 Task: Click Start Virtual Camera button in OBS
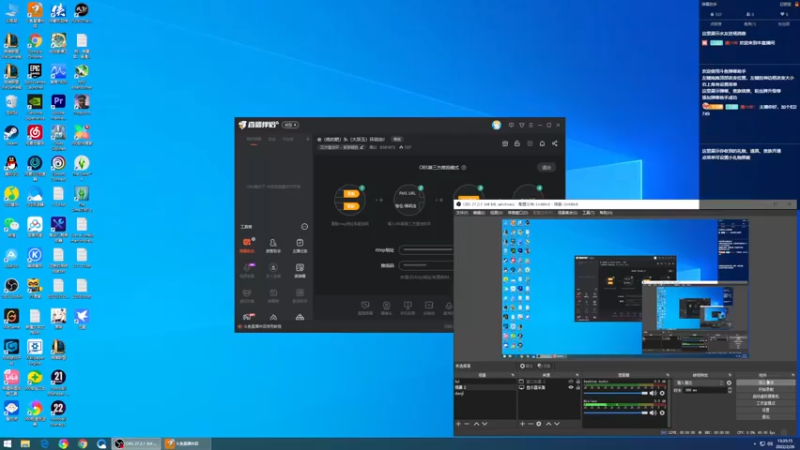[766, 396]
